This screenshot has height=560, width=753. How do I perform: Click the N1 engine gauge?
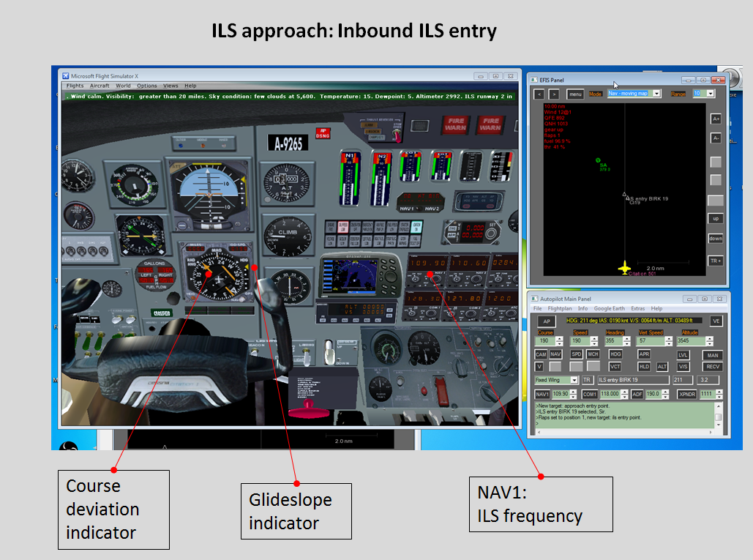click(x=350, y=178)
